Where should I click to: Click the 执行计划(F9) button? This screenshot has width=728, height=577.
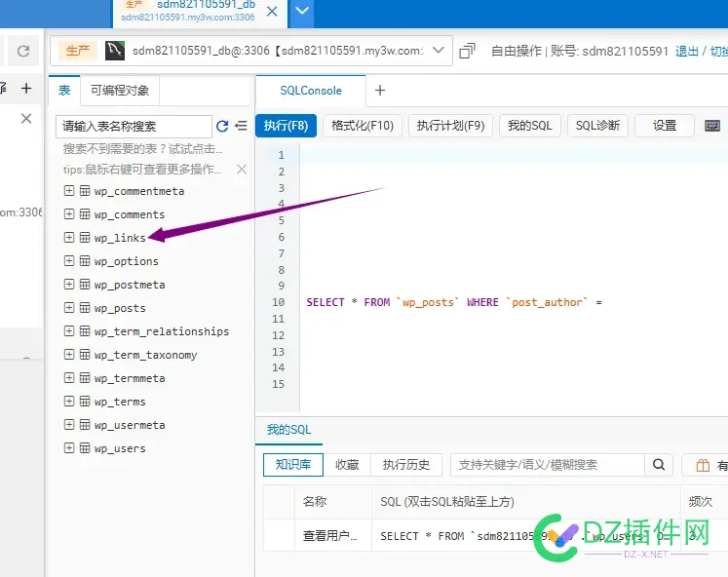(450, 126)
